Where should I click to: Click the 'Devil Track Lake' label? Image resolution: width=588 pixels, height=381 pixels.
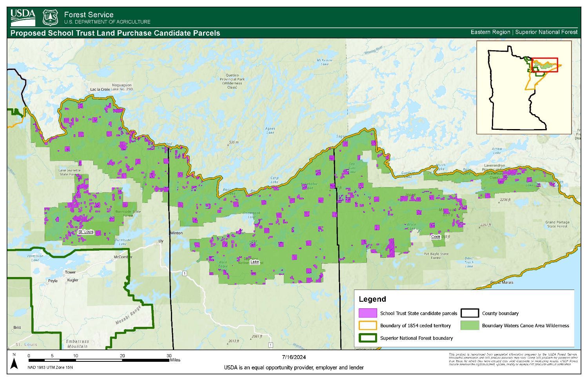tap(469, 262)
